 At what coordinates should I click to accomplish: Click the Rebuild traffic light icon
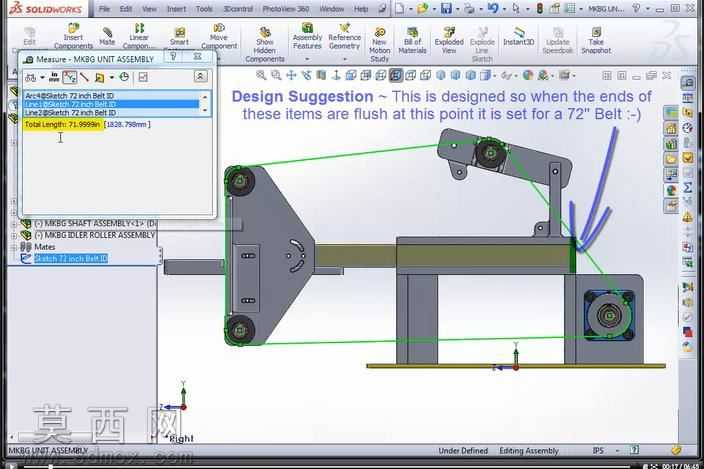tap(540, 8)
